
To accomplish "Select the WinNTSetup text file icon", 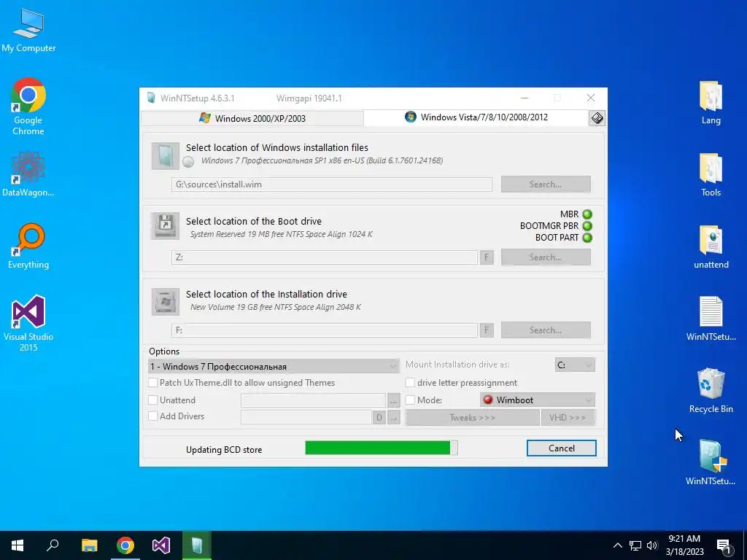I will pos(711,318).
